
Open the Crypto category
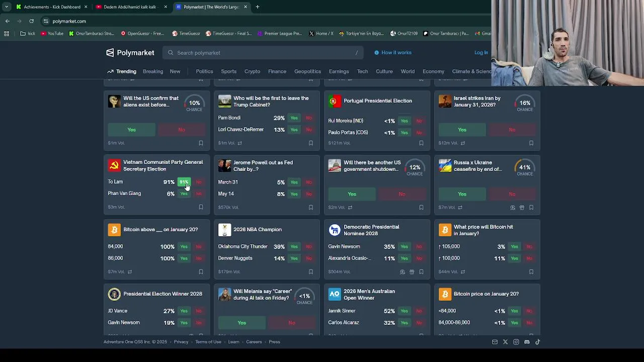252,71
